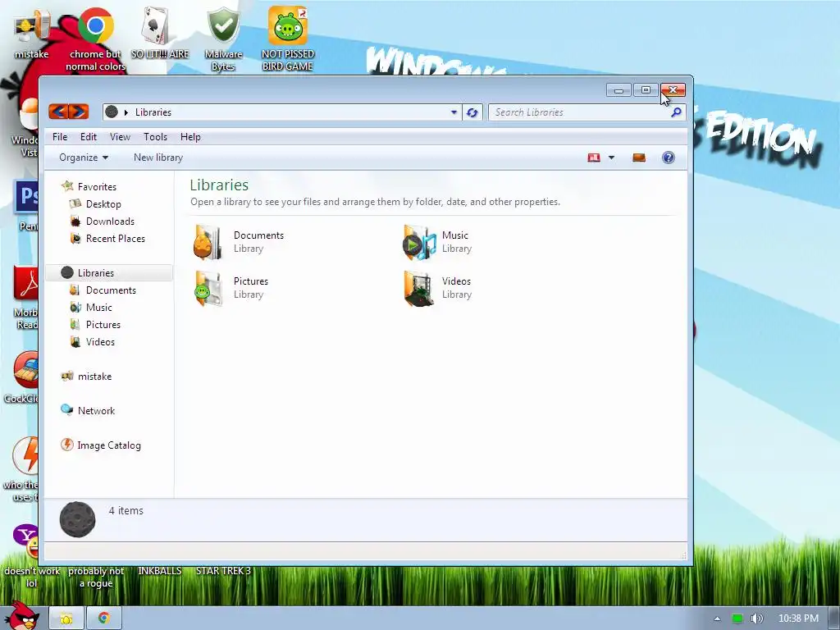Open the mistake desktop icon

click(x=31, y=36)
